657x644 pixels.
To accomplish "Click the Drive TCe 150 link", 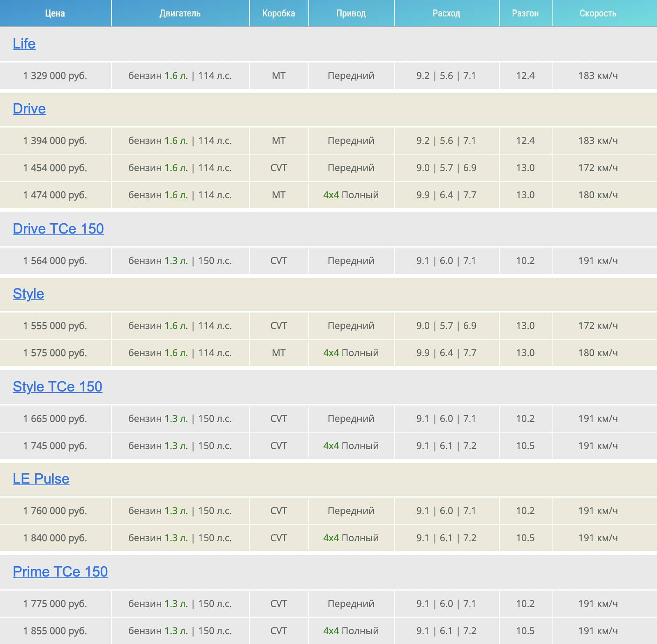I will (58, 229).
